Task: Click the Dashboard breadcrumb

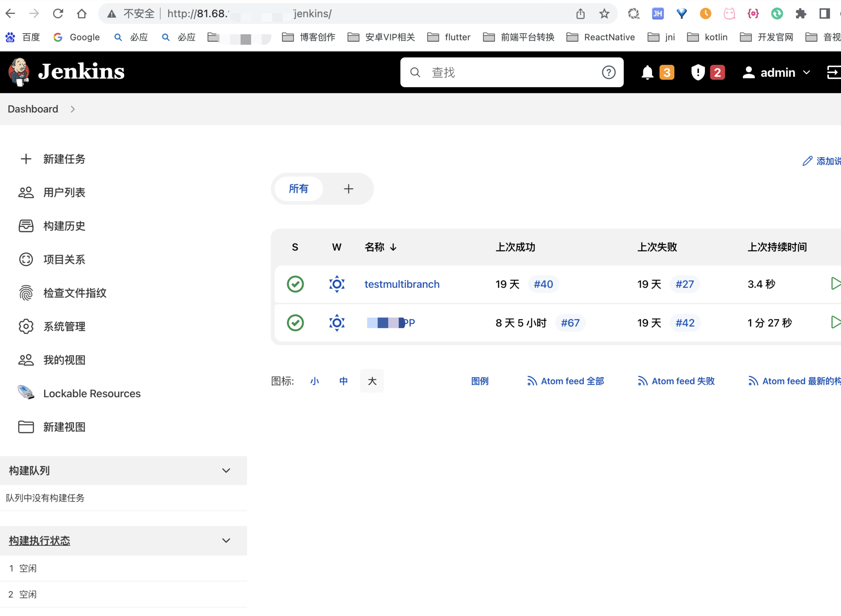Action: pyautogui.click(x=33, y=109)
